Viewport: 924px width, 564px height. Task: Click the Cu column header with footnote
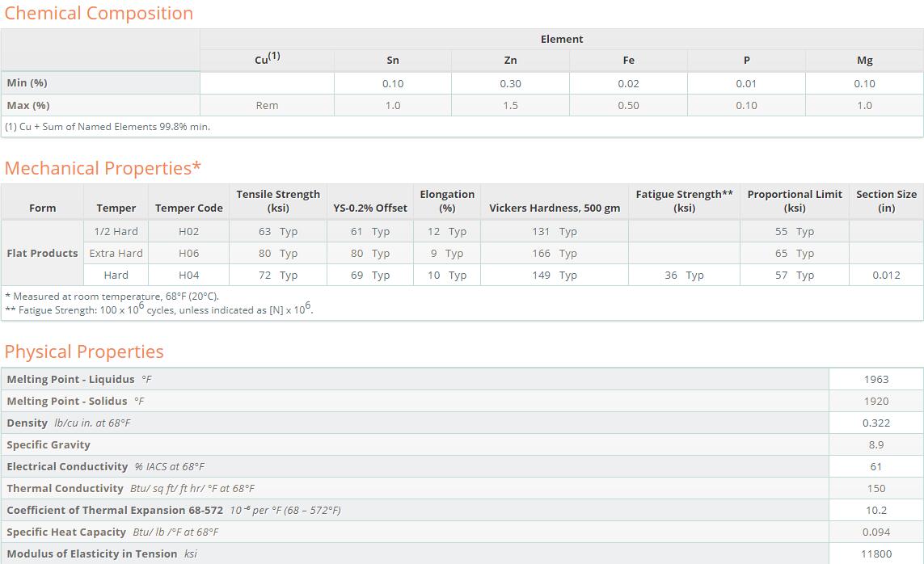[267, 58]
